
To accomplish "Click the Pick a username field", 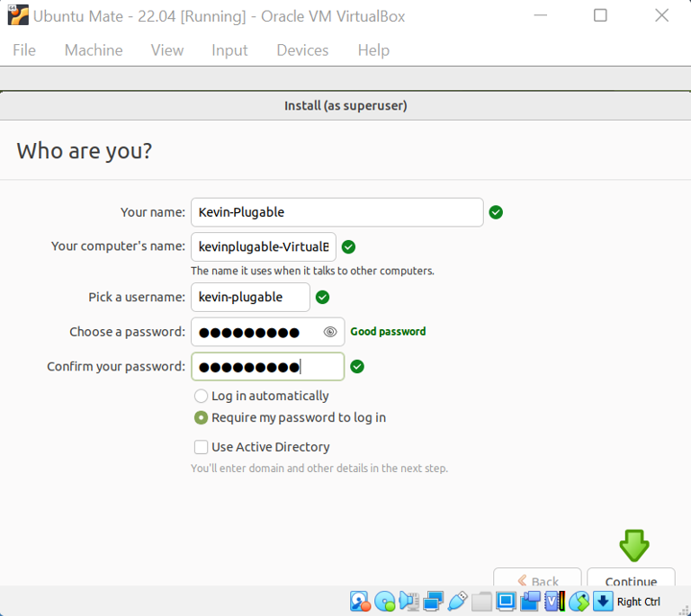I will click(250, 298).
